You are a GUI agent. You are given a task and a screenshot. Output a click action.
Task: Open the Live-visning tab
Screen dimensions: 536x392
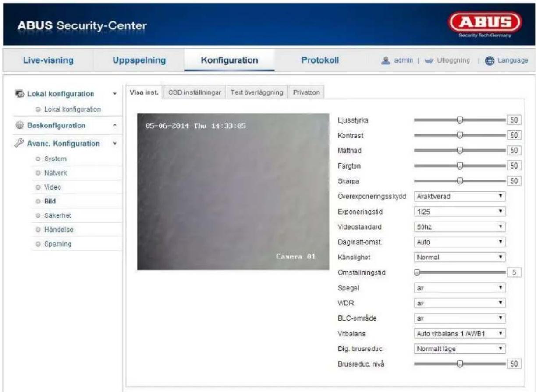click(x=48, y=60)
